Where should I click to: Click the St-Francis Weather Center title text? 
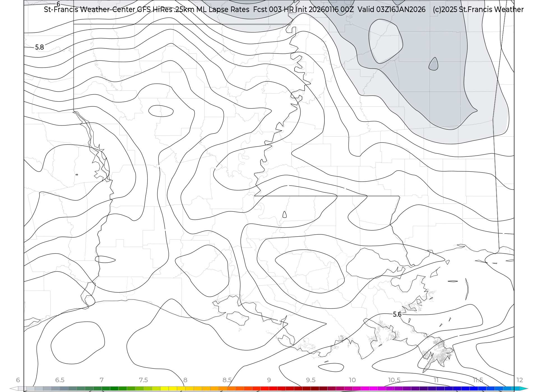coord(90,10)
